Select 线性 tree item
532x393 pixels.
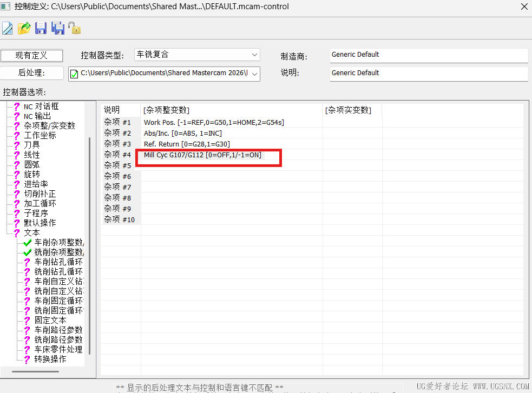click(31, 155)
